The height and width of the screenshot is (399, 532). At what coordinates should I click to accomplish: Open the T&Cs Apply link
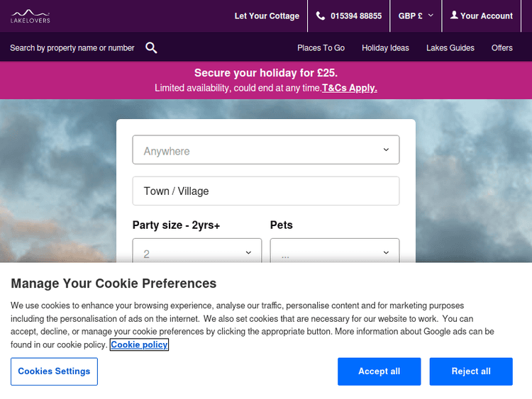pos(349,88)
